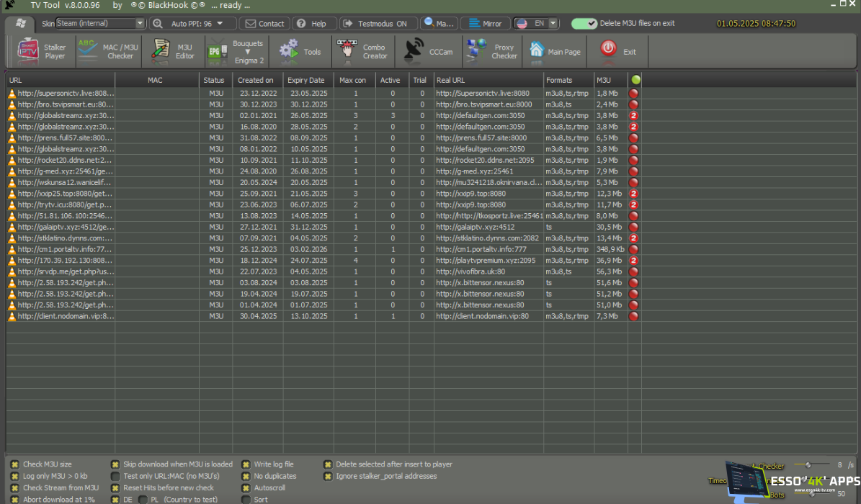Click the Contact button
Screen dimensions: 861x504
pos(264,24)
